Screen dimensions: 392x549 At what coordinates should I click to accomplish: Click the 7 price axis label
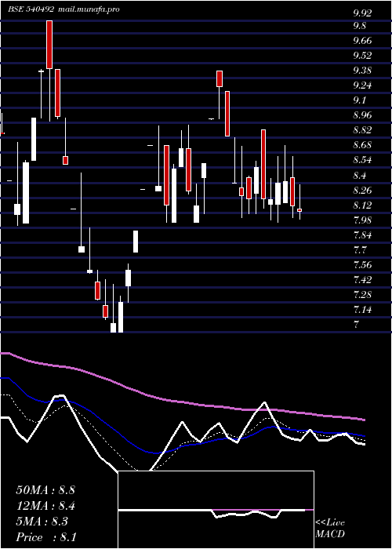tap(356, 325)
